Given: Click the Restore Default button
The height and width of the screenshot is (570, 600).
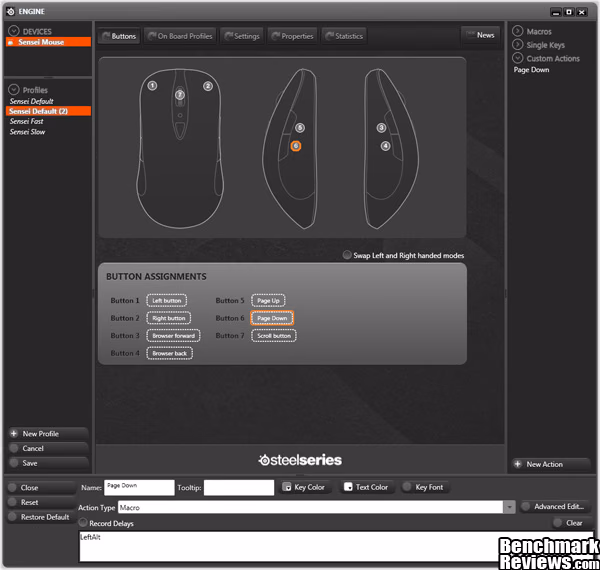Looking at the screenshot, I should tap(41, 517).
